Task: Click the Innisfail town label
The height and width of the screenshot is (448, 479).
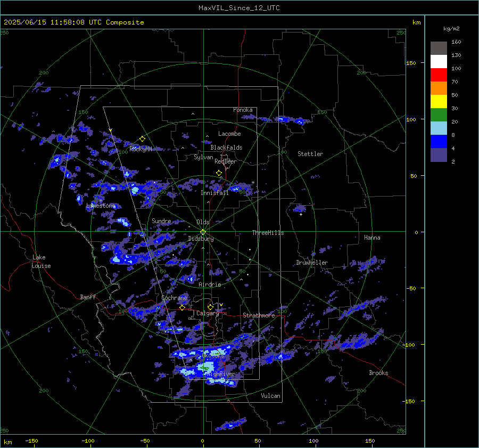Action: coord(214,193)
